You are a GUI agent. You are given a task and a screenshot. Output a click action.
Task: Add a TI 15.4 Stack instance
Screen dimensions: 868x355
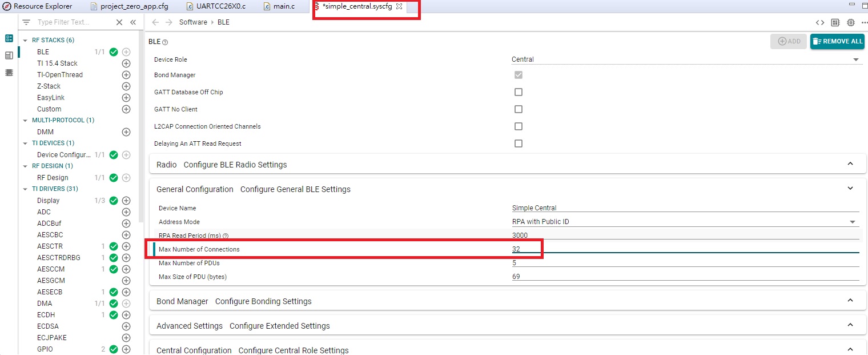pyautogui.click(x=126, y=63)
